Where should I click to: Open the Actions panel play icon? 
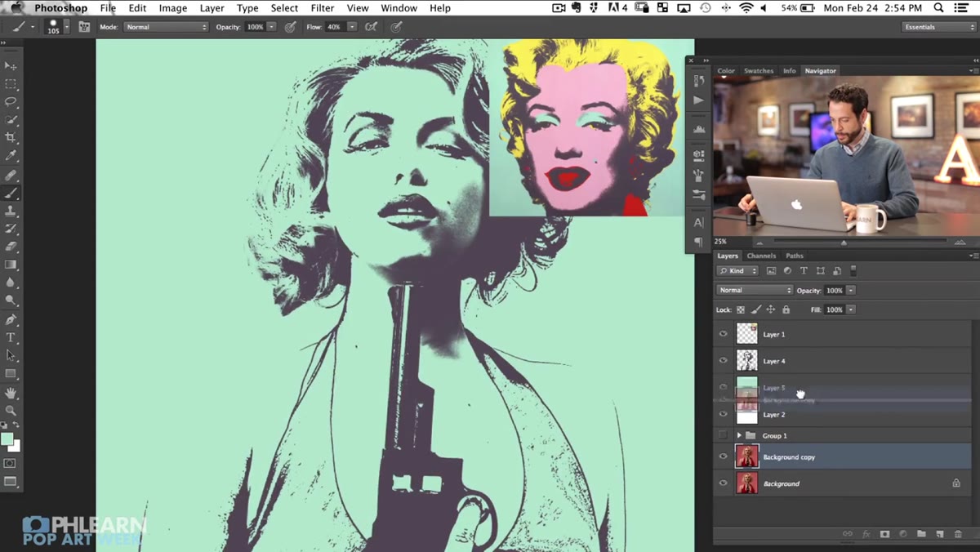click(x=698, y=100)
